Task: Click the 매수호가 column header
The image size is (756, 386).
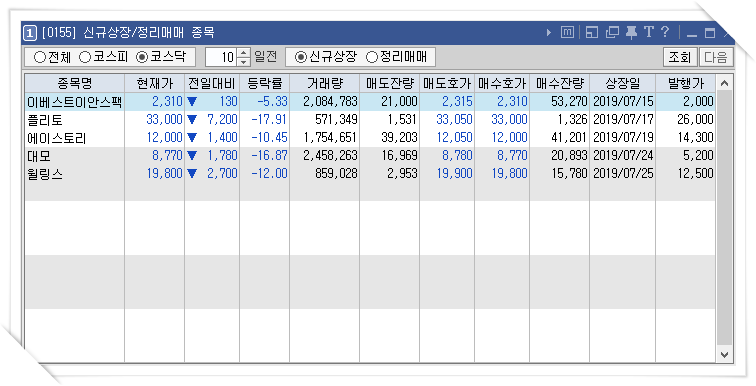Action: click(502, 84)
